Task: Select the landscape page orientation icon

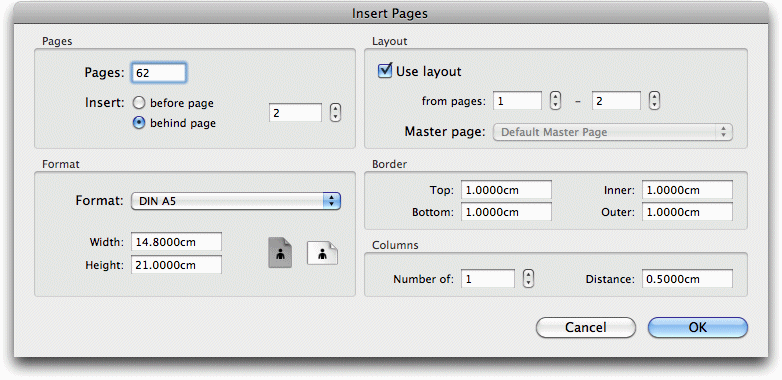Action: [322, 253]
